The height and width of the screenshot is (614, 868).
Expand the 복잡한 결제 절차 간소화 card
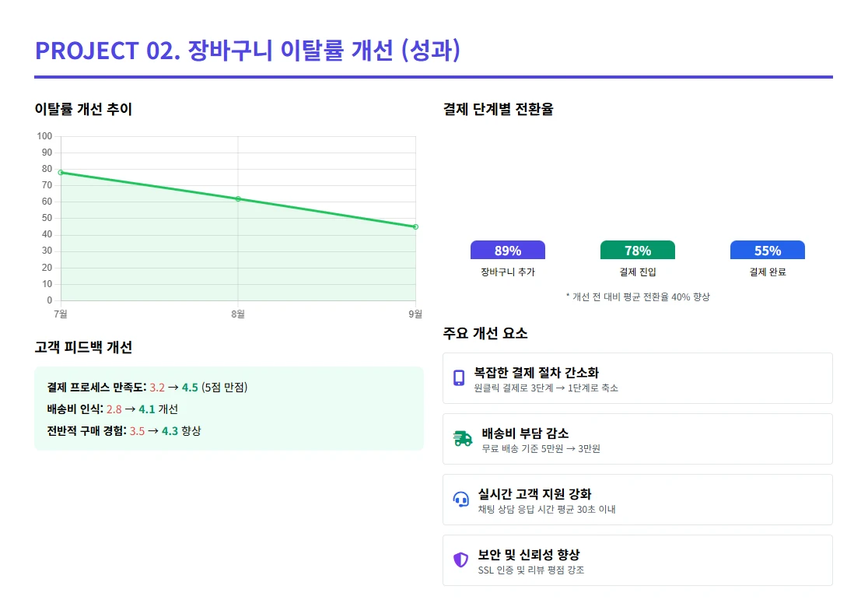(x=637, y=377)
